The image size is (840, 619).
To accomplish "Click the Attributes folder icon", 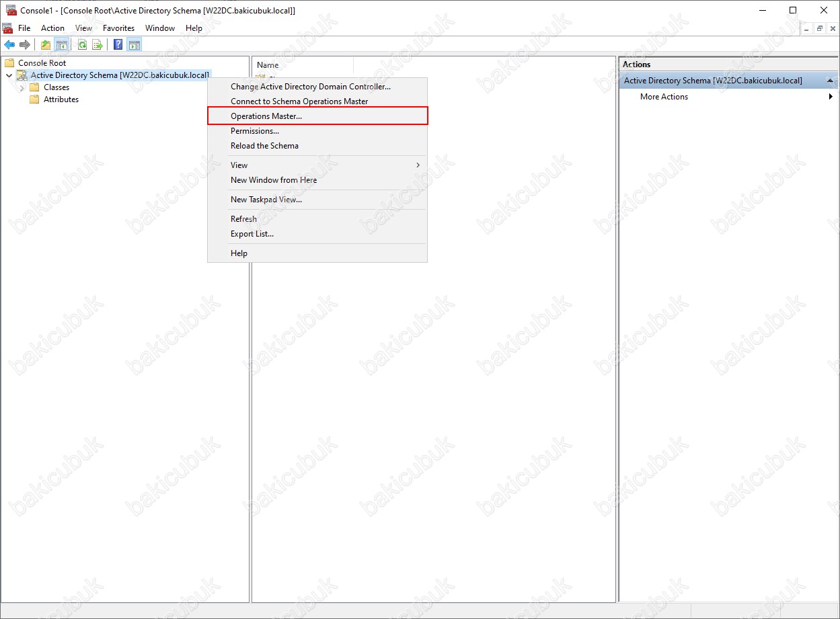I will point(34,99).
